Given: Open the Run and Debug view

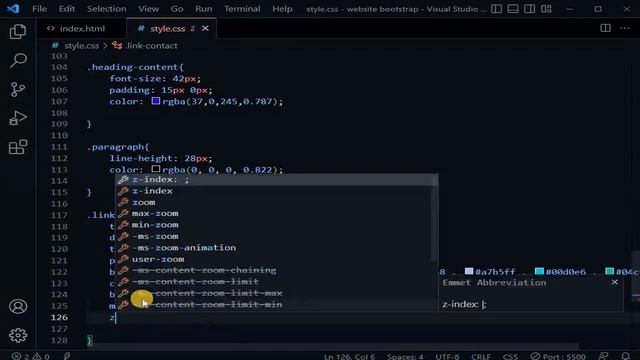Looking at the screenshot, I should pyautogui.click(x=18, y=118).
